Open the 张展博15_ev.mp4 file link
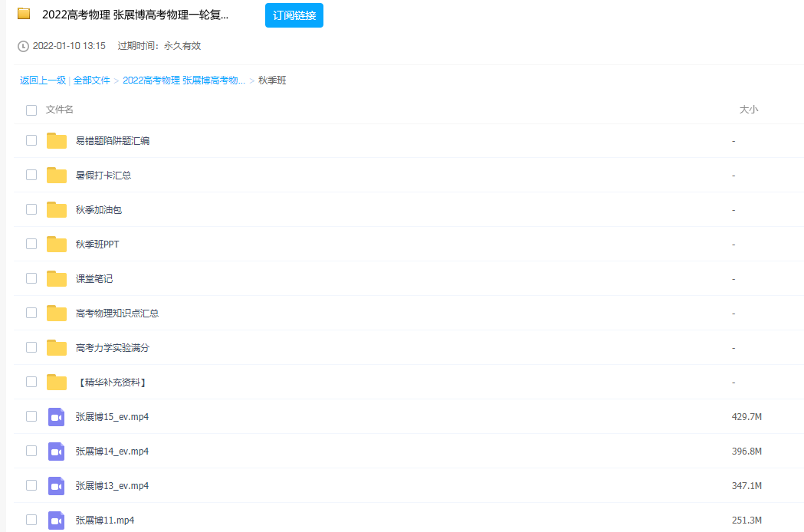The image size is (804, 532). coord(113,416)
